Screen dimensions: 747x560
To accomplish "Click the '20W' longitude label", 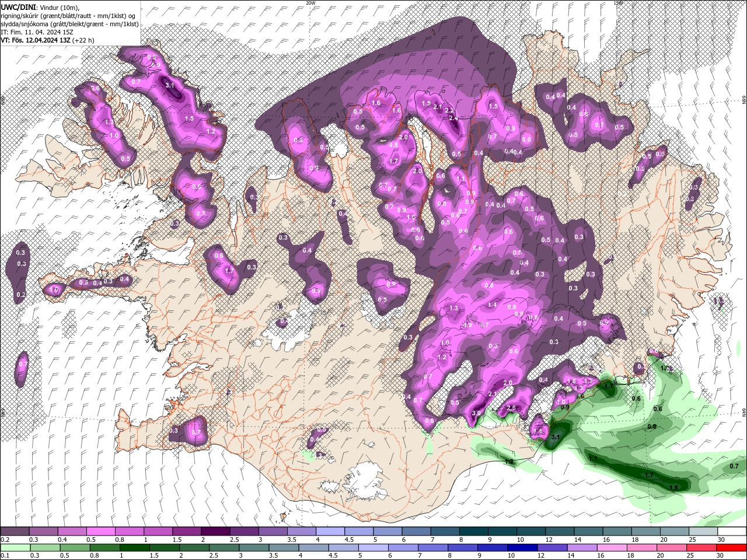I will [310, 3].
